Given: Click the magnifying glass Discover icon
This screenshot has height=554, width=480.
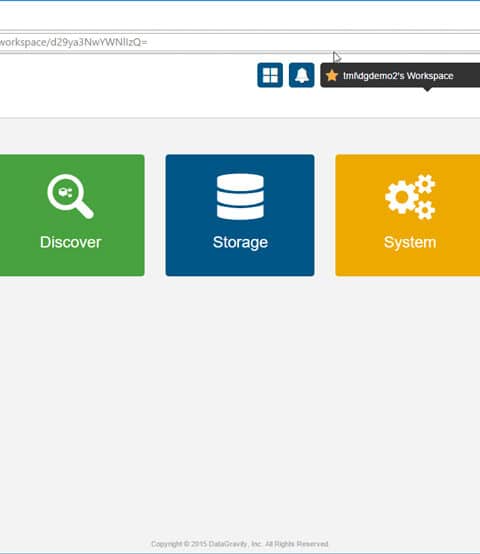Looking at the screenshot, I should coord(70,196).
